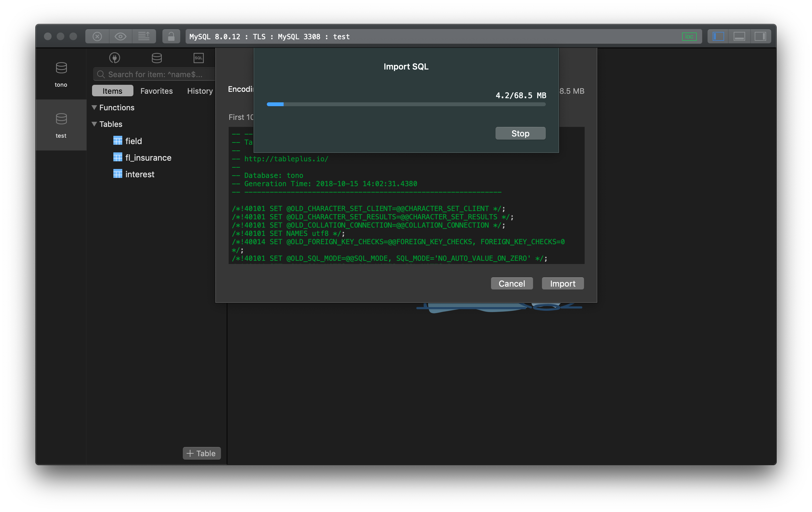Image resolution: width=812 pixels, height=512 pixels.
Task: Click the database structure icon above the search field
Action: pyautogui.click(x=157, y=58)
